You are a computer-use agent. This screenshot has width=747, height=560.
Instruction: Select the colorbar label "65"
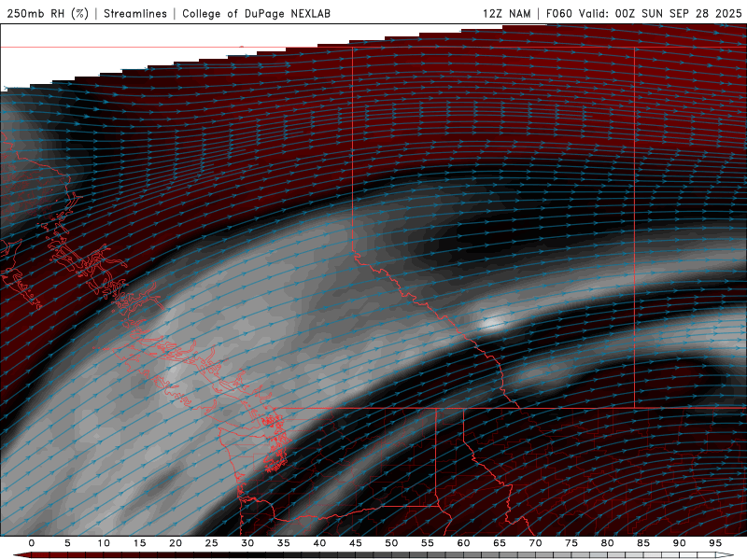coord(500,543)
